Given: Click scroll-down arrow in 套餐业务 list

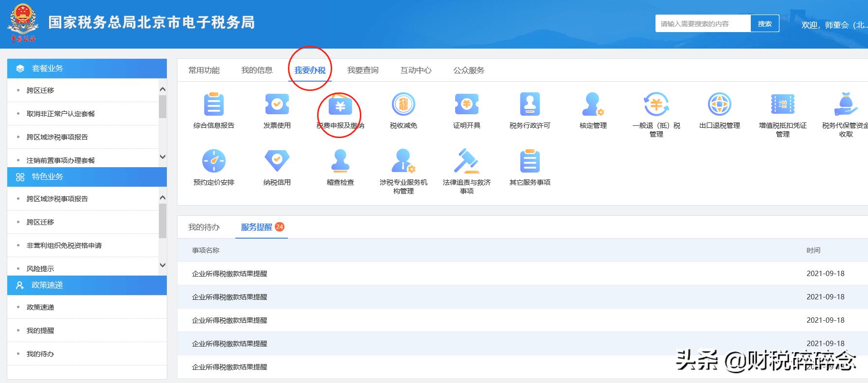Looking at the screenshot, I should [x=162, y=157].
